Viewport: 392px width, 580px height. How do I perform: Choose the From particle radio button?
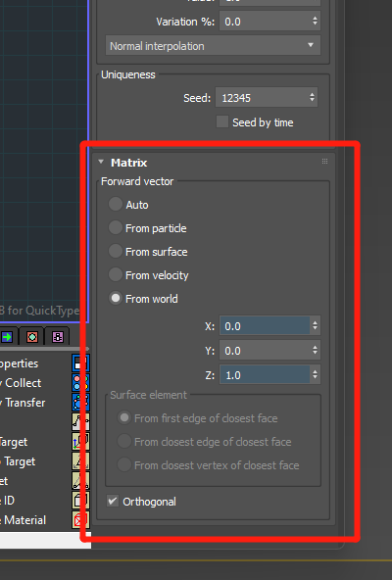pos(115,228)
